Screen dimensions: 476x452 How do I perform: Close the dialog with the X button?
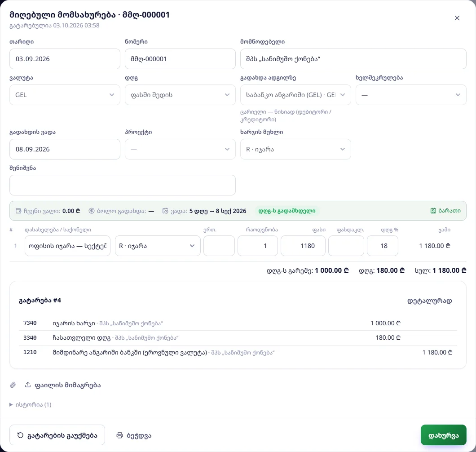coord(457,18)
